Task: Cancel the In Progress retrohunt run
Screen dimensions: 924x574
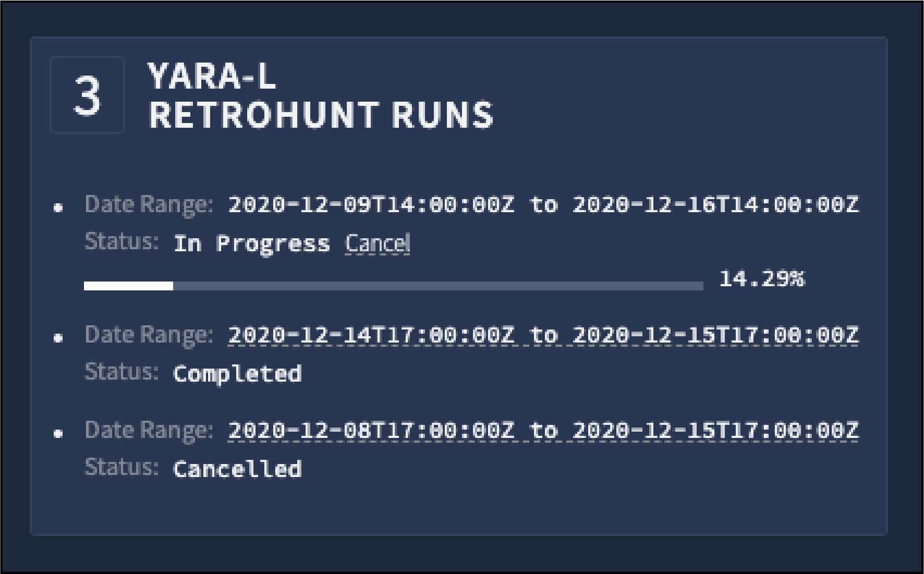Action: click(x=378, y=242)
